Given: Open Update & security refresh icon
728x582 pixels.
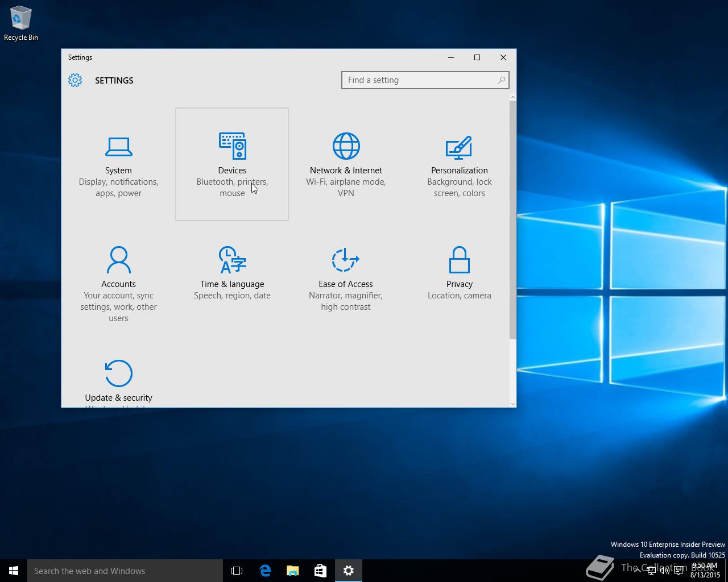Looking at the screenshot, I should pos(118,373).
